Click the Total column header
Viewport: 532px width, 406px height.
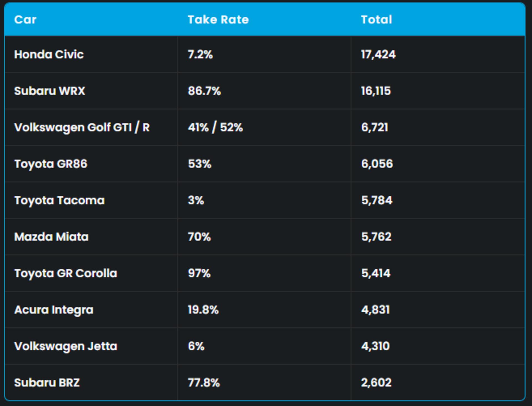click(x=376, y=20)
